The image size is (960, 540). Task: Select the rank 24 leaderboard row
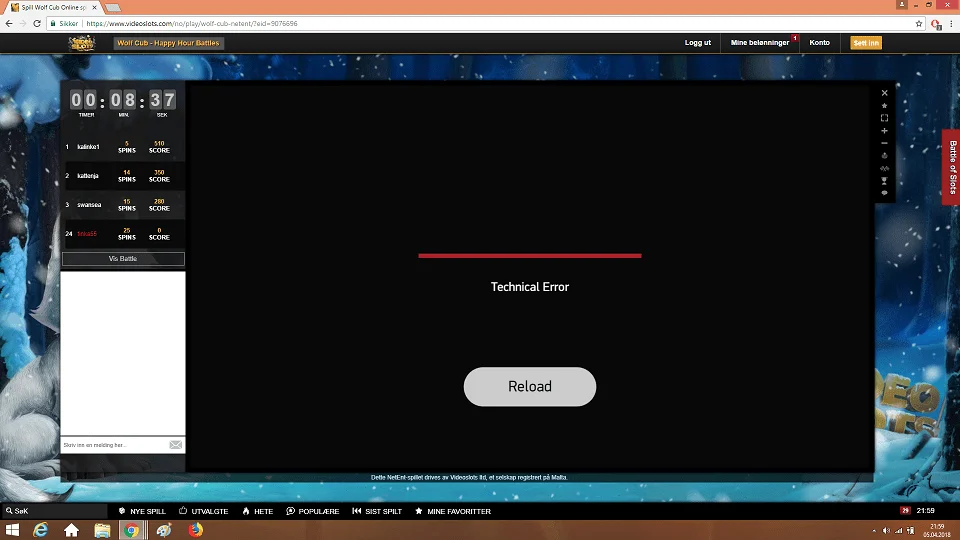(x=124, y=234)
